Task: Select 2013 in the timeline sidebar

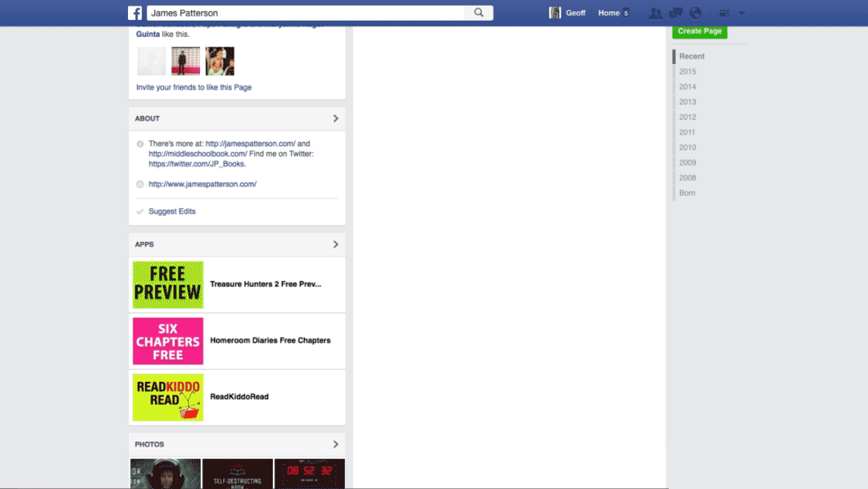Action: click(687, 102)
